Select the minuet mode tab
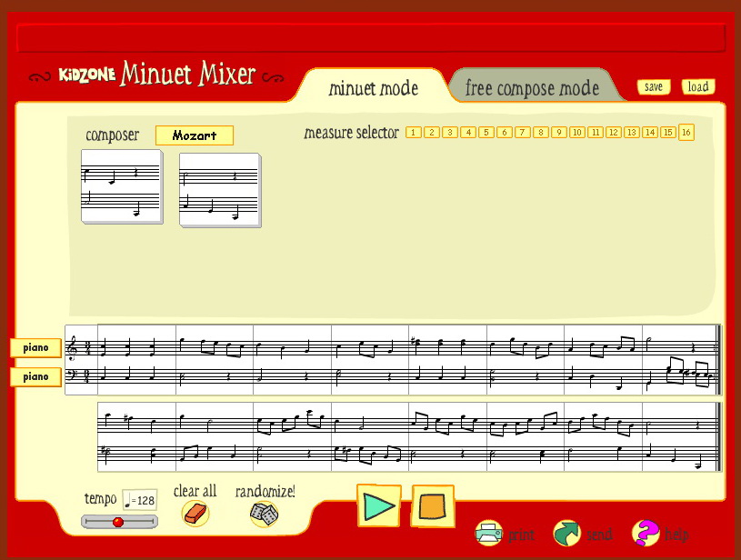The width and height of the screenshot is (741, 560). [x=373, y=88]
